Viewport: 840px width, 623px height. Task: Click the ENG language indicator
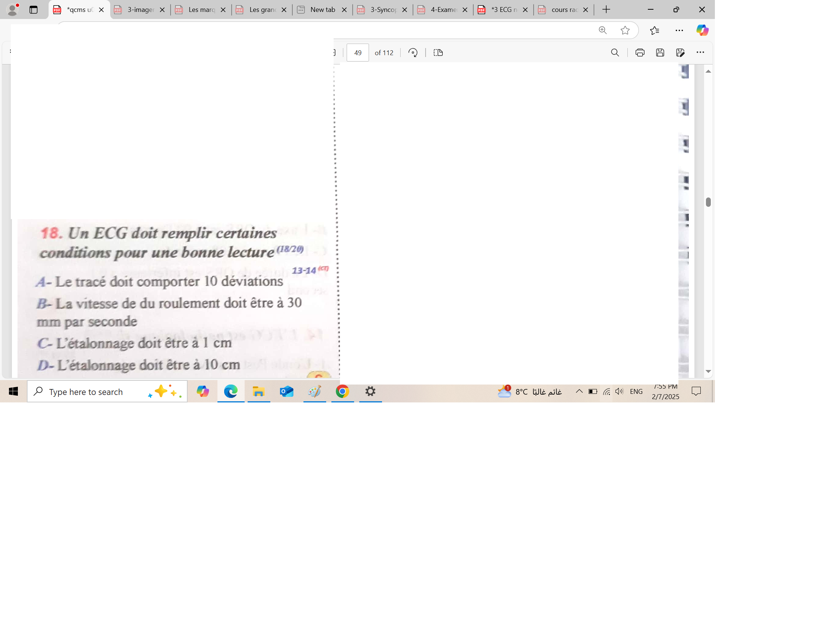click(x=636, y=392)
